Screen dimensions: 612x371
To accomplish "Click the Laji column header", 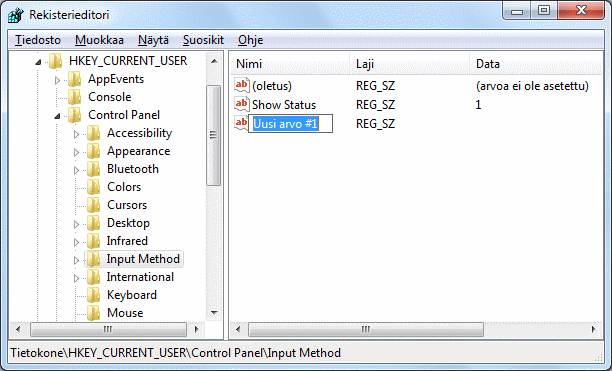I will click(x=409, y=64).
